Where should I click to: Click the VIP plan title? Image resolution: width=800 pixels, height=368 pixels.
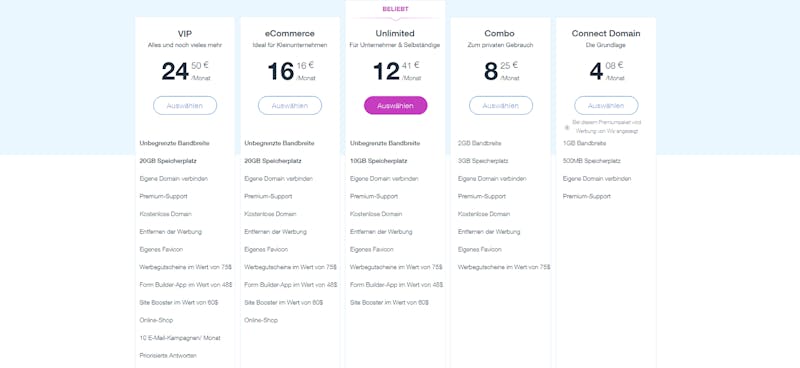[x=185, y=34]
